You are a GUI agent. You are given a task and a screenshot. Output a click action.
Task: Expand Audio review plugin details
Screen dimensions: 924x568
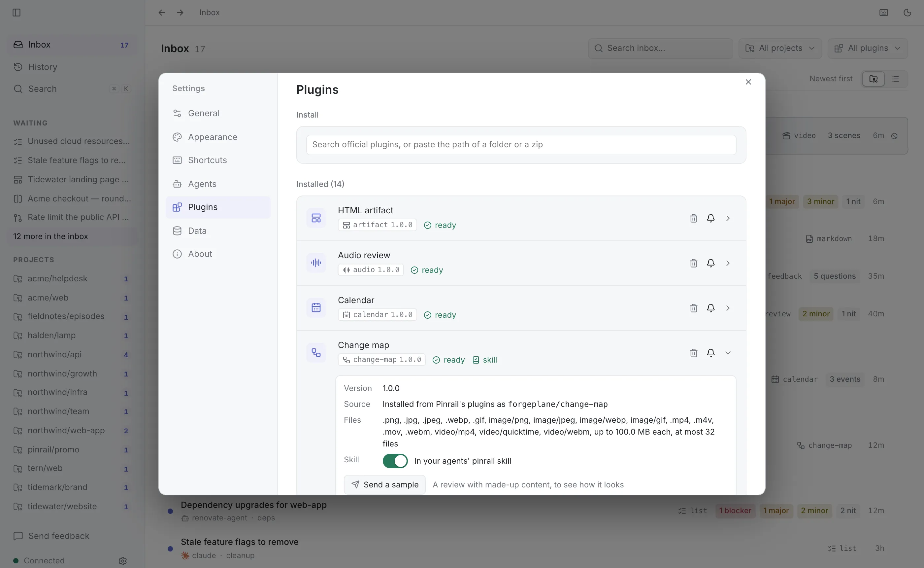coord(728,263)
